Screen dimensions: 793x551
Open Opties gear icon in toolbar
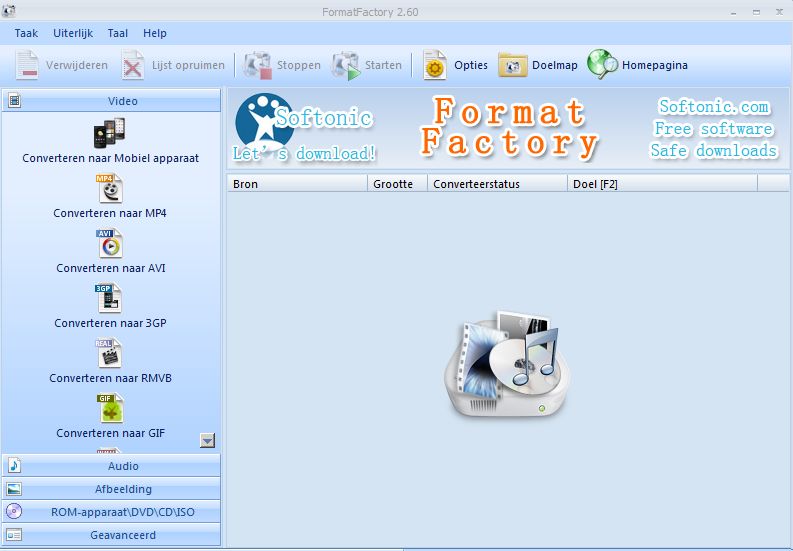[x=435, y=65]
